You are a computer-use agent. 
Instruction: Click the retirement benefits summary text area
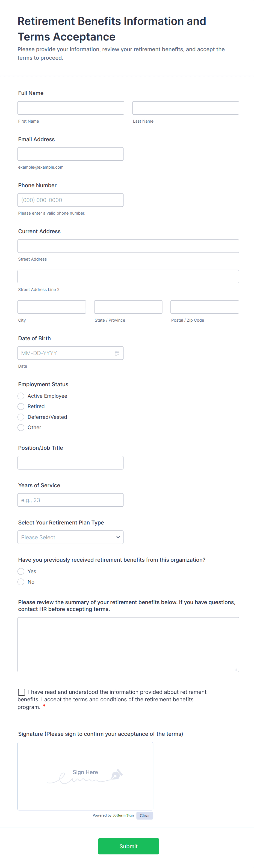(128, 645)
